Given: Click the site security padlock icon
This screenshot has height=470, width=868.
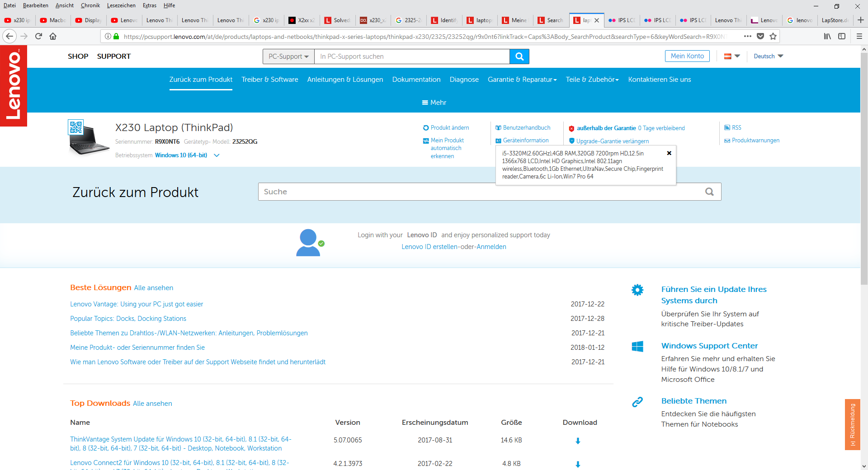Looking at the screenshot, I should (116, 36).
